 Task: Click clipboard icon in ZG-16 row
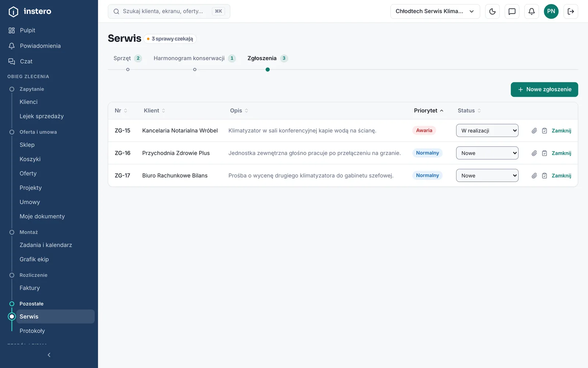pyautogui.click(x=545, y=153)
